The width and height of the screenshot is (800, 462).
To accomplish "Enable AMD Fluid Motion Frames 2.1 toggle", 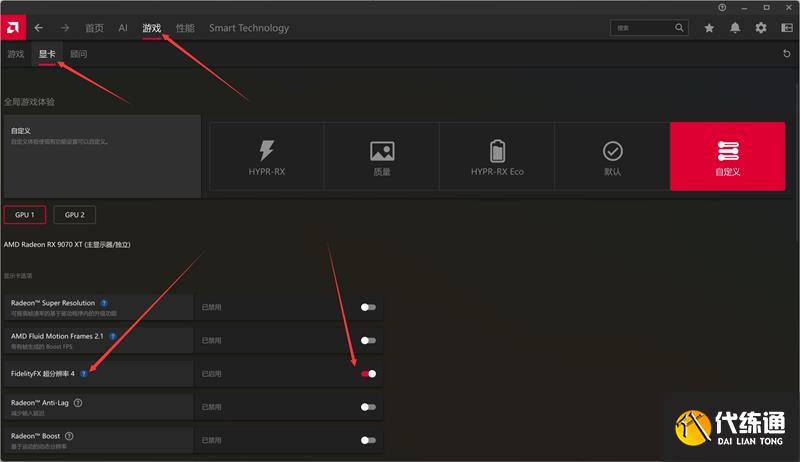I will point(368,340).
